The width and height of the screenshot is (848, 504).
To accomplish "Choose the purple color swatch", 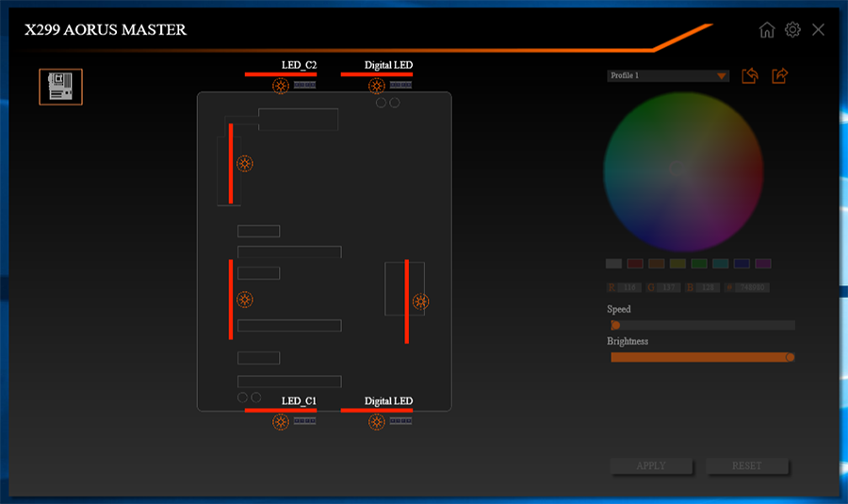I will click(763, 264).
